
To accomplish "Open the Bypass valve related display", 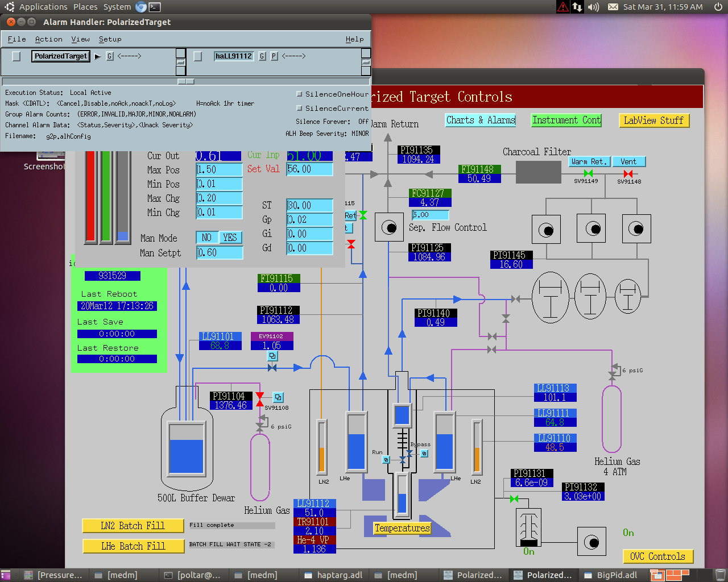I will coord(424,453).
